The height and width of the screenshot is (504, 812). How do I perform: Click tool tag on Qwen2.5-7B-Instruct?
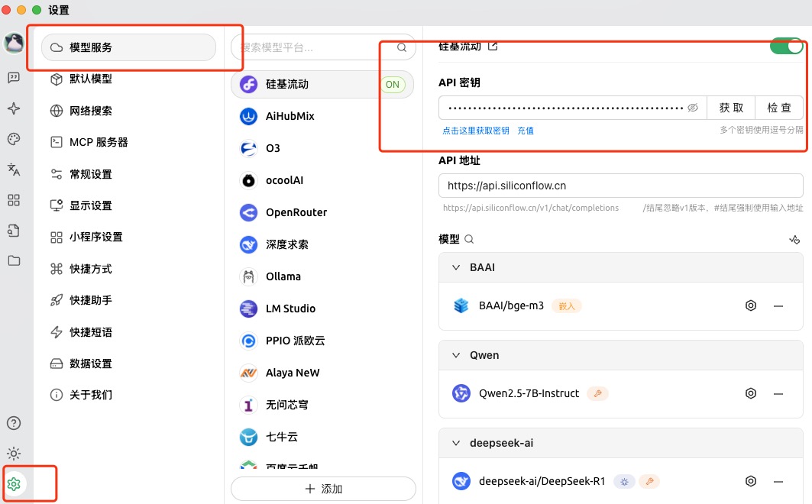tap(597, 394)
